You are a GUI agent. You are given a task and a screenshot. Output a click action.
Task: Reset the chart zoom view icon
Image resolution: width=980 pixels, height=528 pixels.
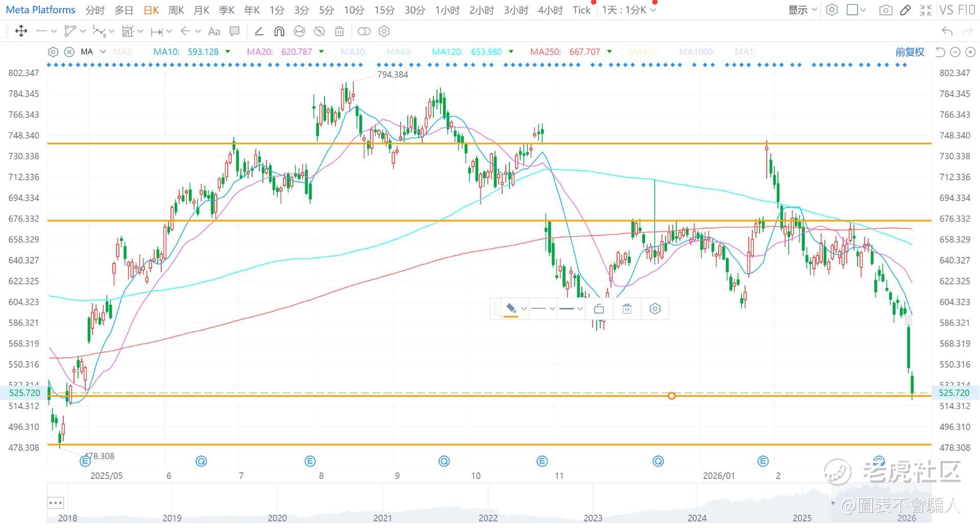pyautogui.click(x=940, y=52)
